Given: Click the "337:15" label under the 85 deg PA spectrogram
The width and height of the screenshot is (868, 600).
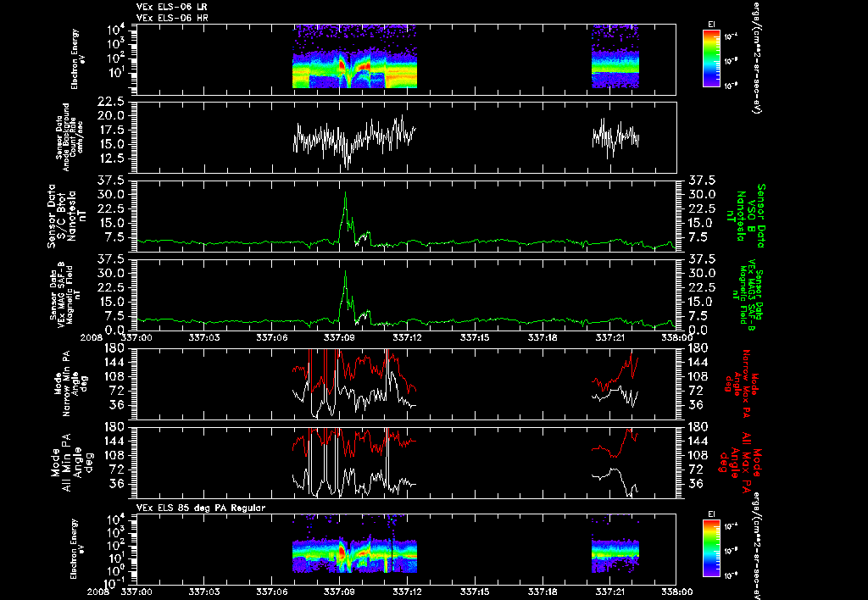Looking at the screenshot, I should (474, 592).
